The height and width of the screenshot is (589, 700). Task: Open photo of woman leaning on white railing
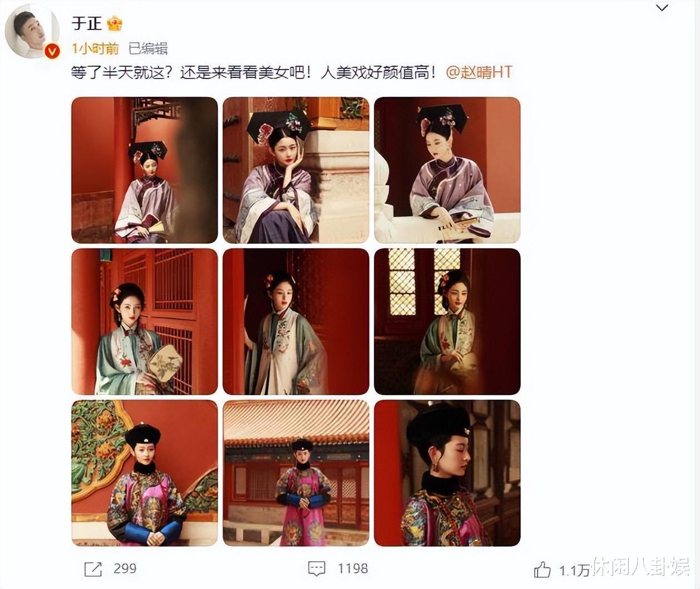(x=447, y=170)
